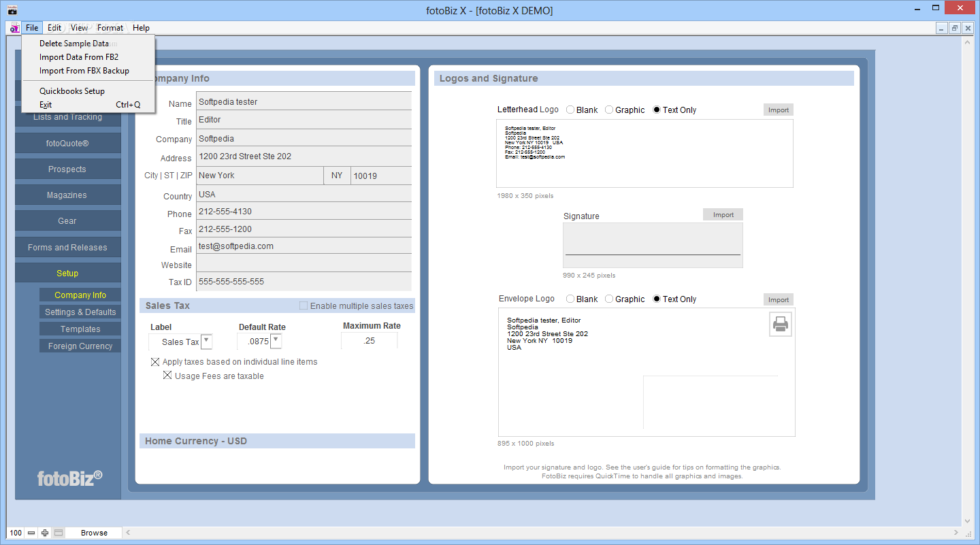The image size is (980, 545).
Task: Open the Edit menu
Action: coord(54,28)
